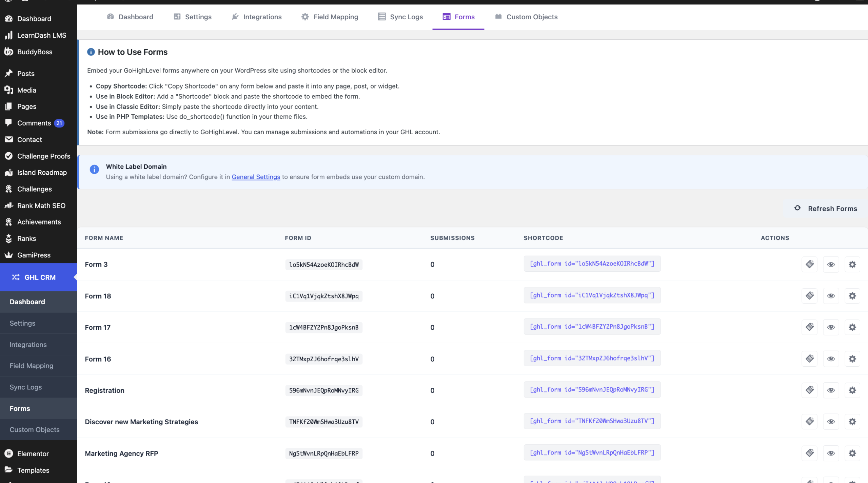The width and height of the screenshot is (868, 483).
Task: Click clipboard icon in Form 17 row
Action: click(810, 327)
